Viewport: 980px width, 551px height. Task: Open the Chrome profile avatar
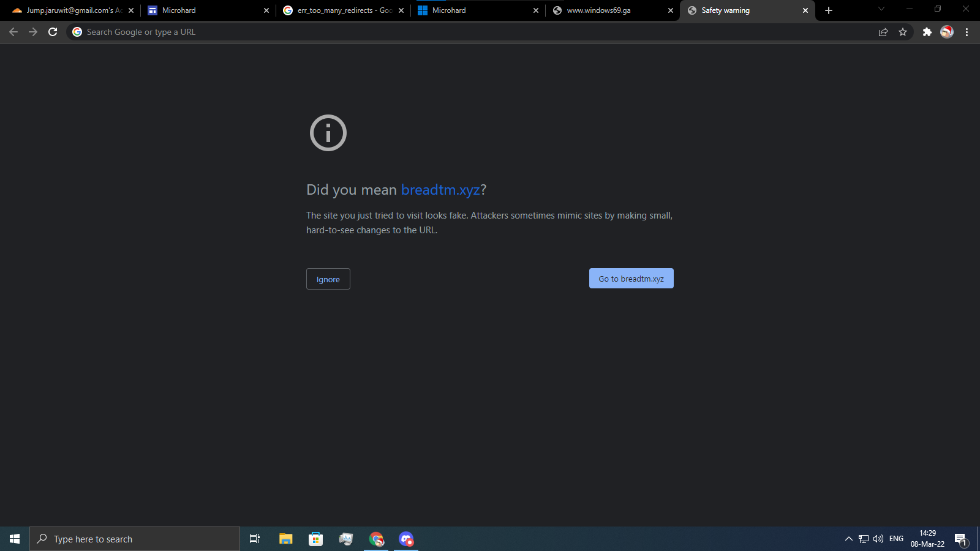[x=947, y=32]
